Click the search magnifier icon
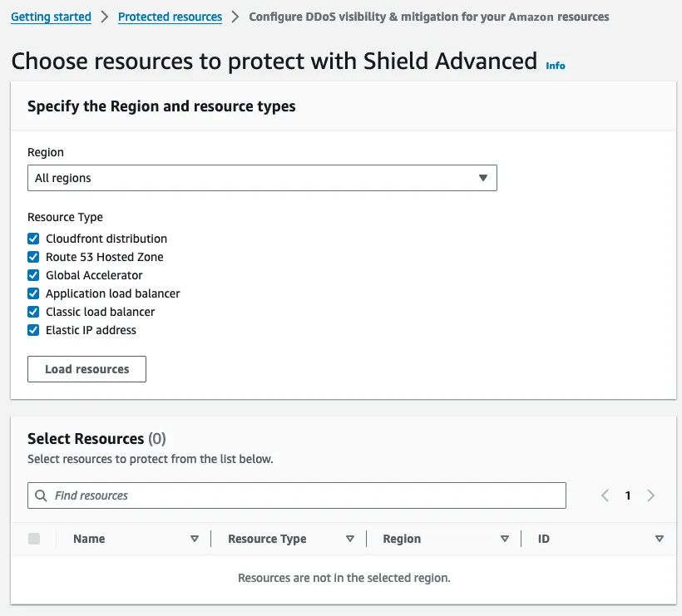 coord(41,495)
